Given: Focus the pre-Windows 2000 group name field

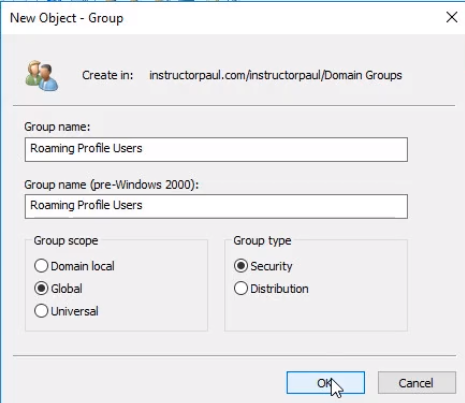Looking at the screenshot, I should click(x=216, y=206).
